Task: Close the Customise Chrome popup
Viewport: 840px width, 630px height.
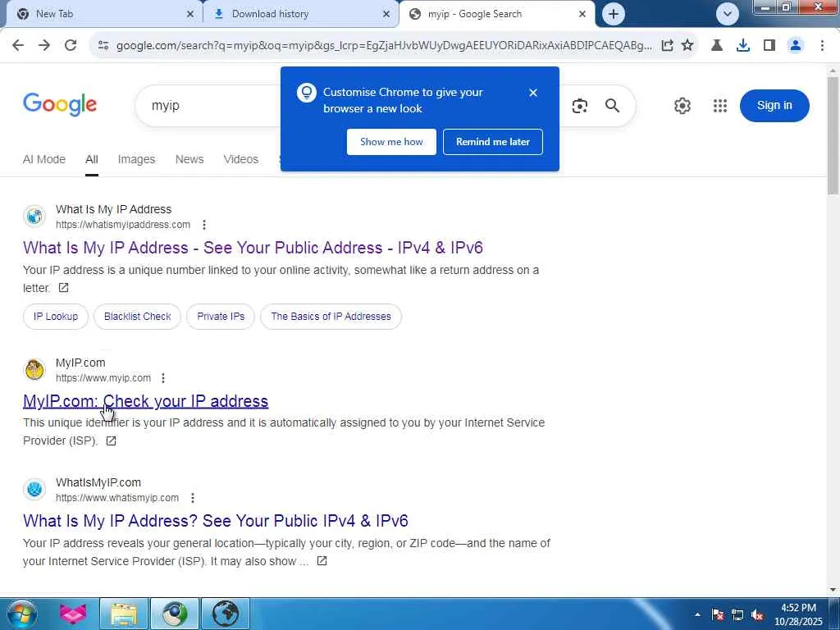Action: [x=533, y=93]
